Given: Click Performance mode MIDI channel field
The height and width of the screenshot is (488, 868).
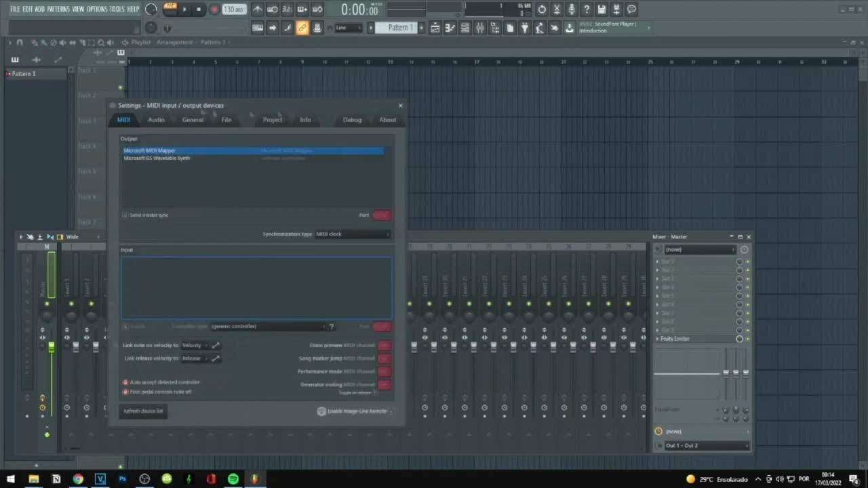Looking at the screenshot, I should click(x=384, y=371).
